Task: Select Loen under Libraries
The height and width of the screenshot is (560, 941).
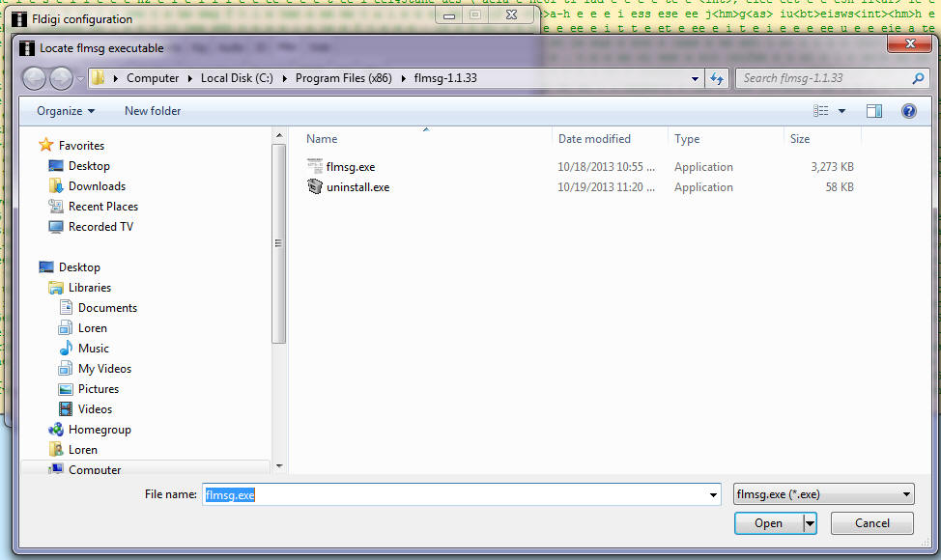Action: coord(93,328)
